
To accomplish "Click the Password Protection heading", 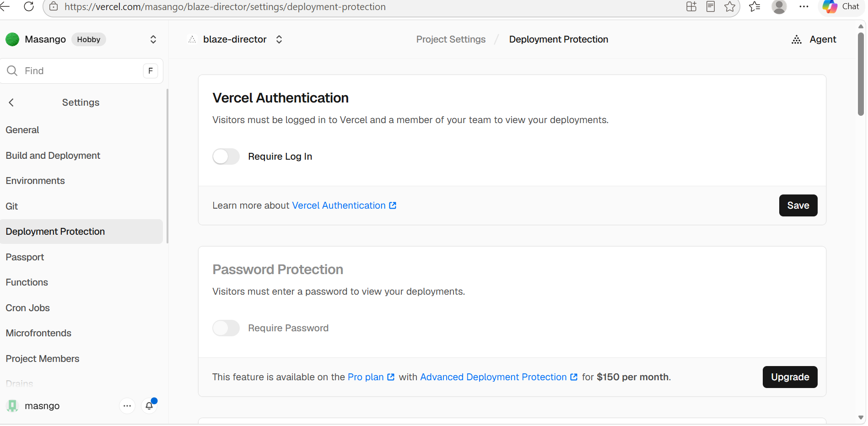I will [x=278, y=270].
